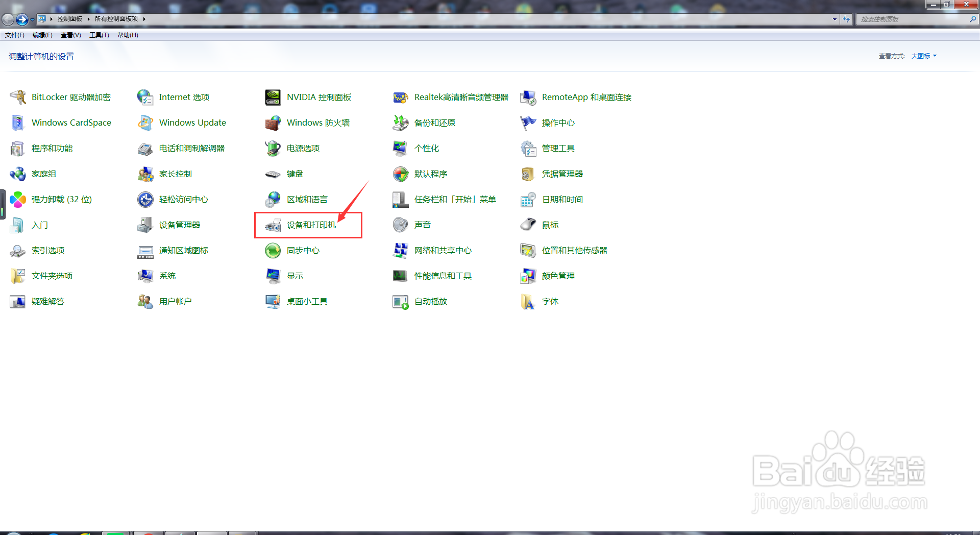Open the 电源选项 power icon
Image resolution: width=980 pixels, height=535 pixels.
point(273,148)
